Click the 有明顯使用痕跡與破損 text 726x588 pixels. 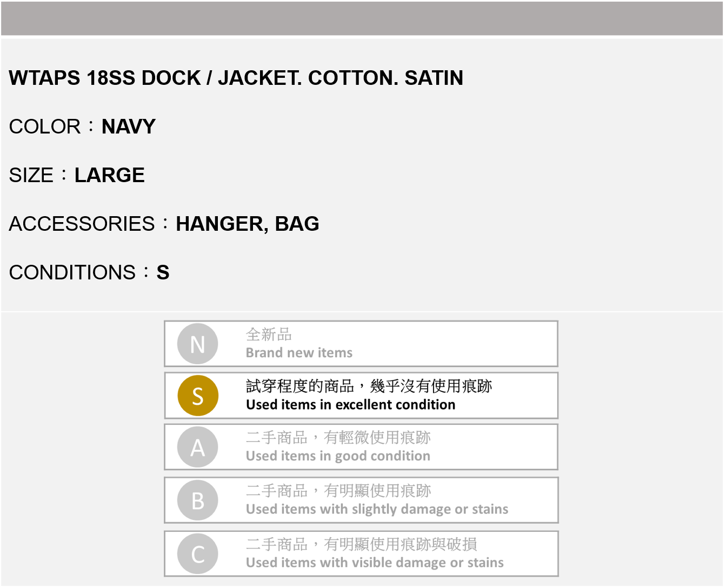tap(400, 544)
